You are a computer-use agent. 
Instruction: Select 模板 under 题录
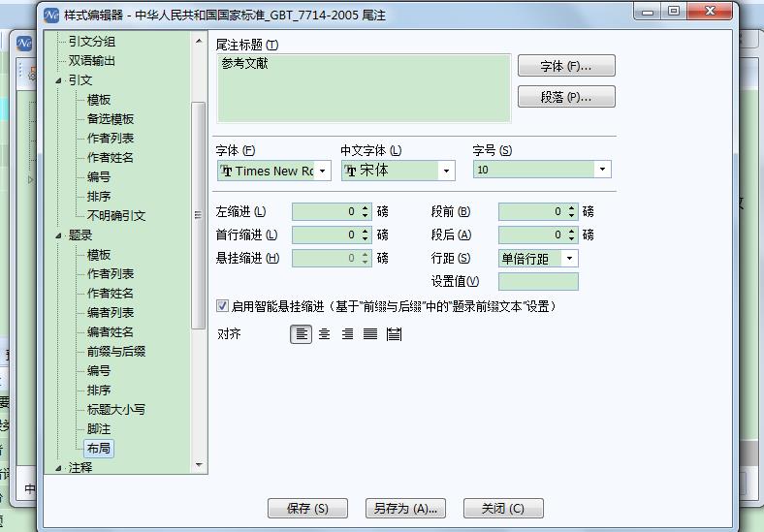99,255
